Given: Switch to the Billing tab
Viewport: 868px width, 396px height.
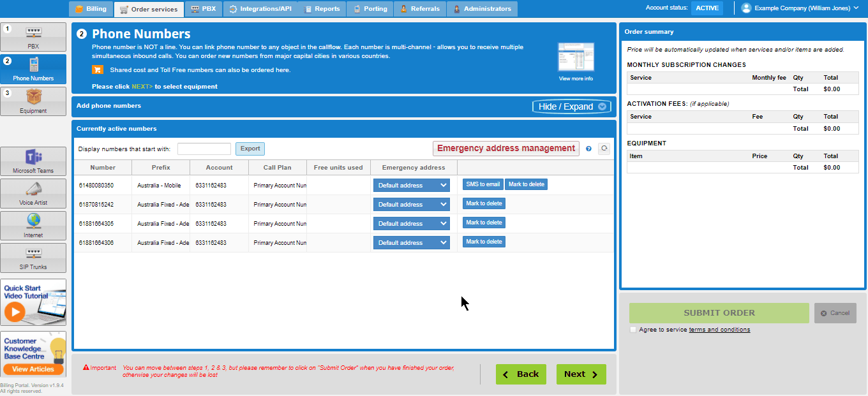Looking at the screenshot, I should tap(91, 9).
